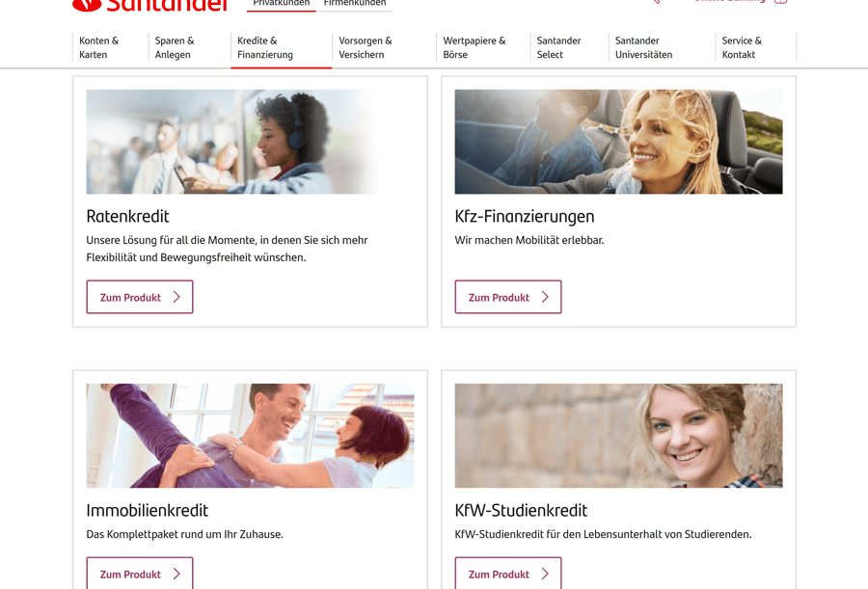This screenshot has width=868, height=589.
Task: Open the Konten & Karten menu
Action: pos(99,47)
